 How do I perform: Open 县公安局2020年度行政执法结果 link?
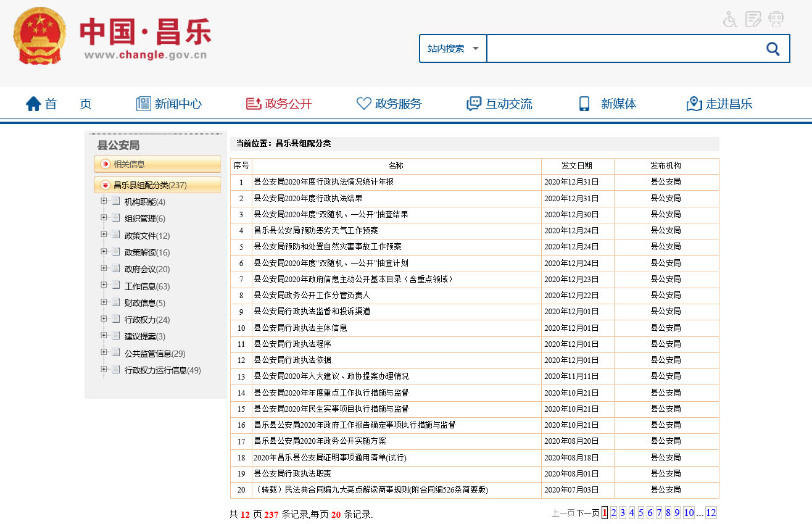[x=308, y=198]
